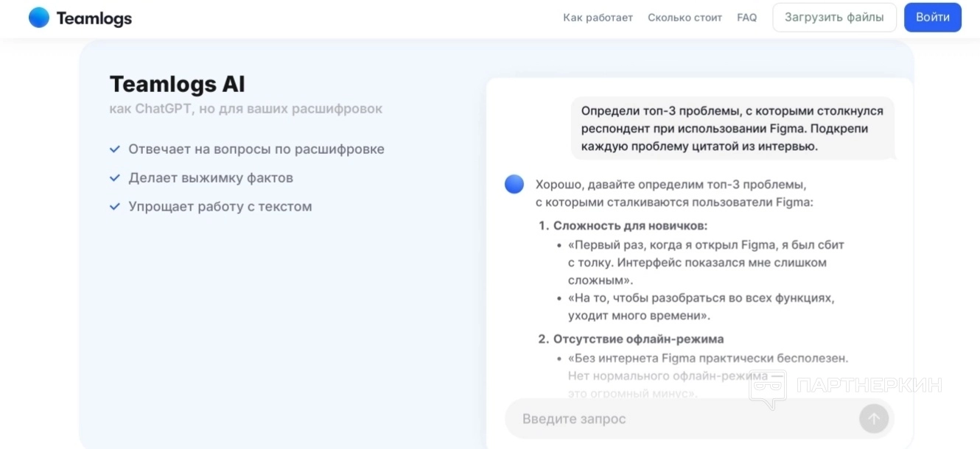
Task: Click quote "На то, чтобы разобраться во всех функциях"
Action: click(x=701, y=307)
